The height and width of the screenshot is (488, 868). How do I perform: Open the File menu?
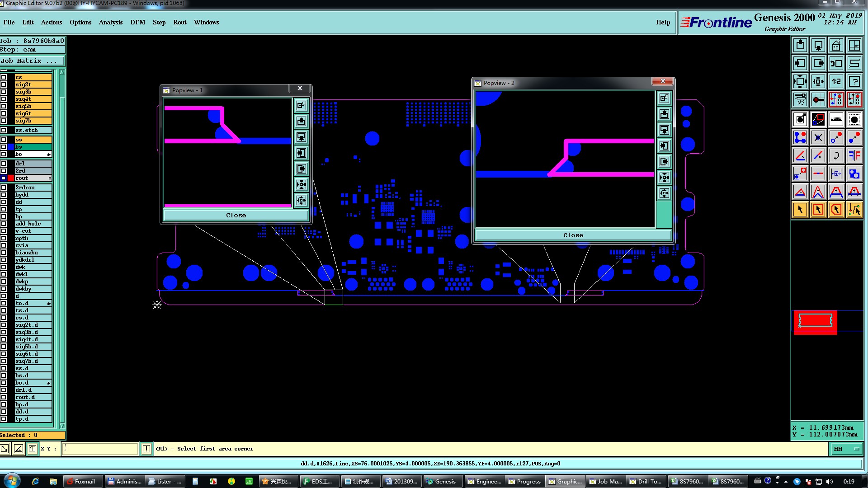(x=9, y=22)
